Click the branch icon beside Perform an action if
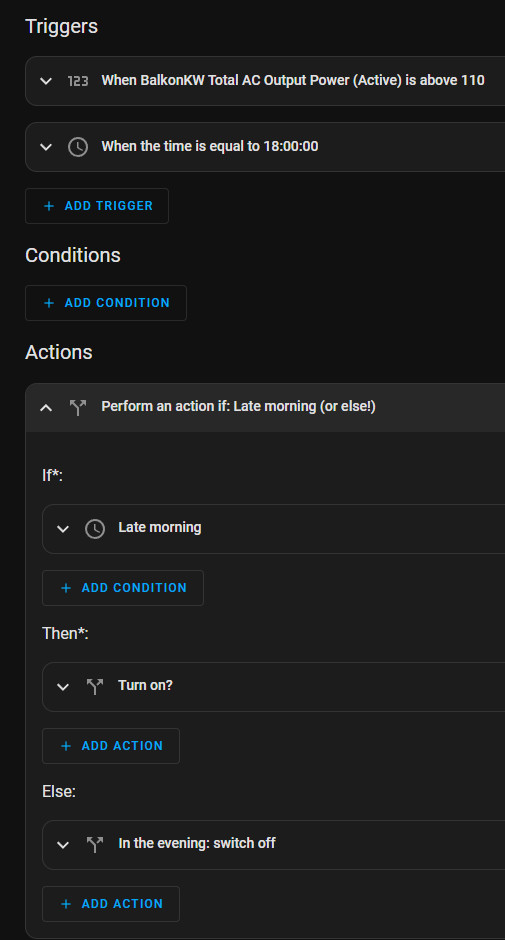 pos(78,408)
